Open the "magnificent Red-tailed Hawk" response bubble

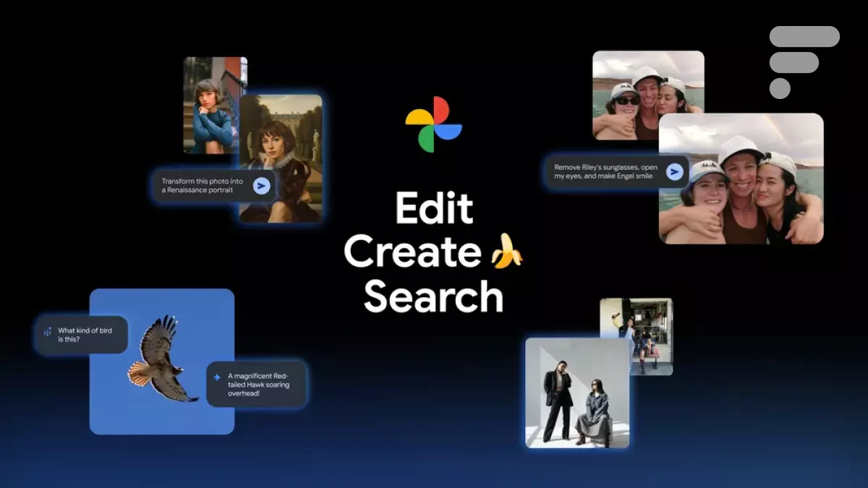257,385
